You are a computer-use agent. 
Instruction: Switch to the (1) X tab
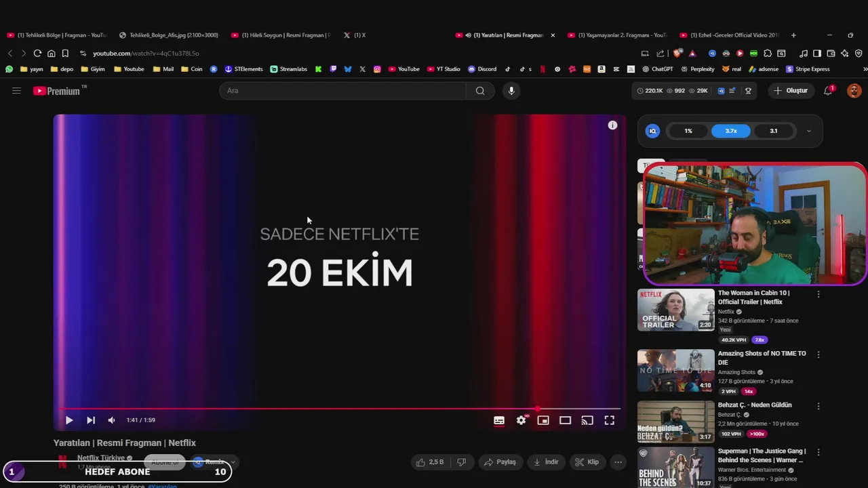point(355,35)
